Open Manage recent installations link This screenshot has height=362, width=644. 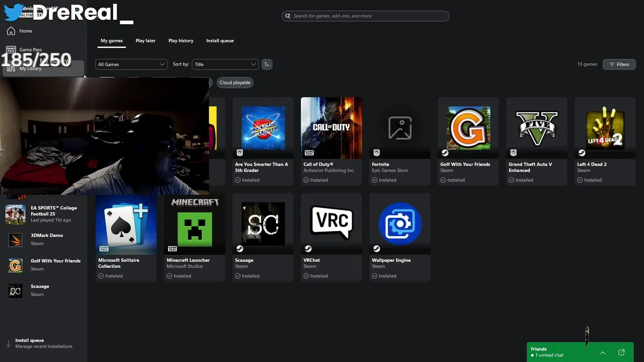coord(44,346)
